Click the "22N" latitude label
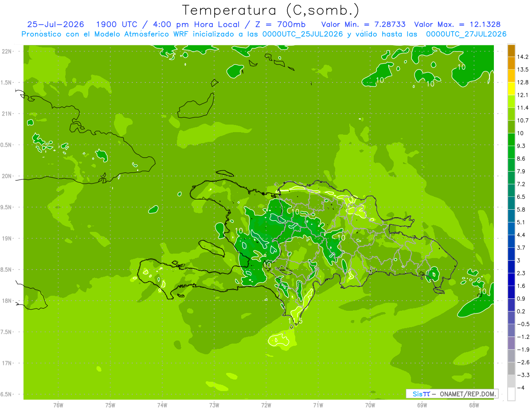The height and width of the screenshot is (411, 532). (7, 51)
